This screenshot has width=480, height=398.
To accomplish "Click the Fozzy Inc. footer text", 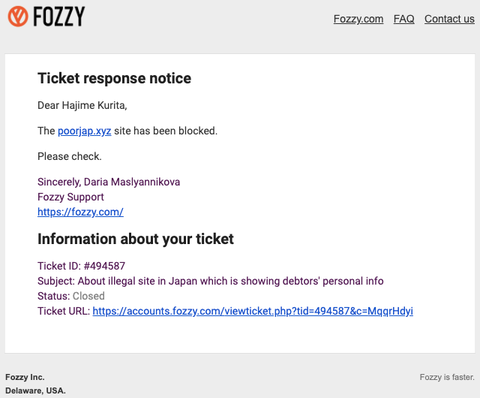I will point(25,377).
